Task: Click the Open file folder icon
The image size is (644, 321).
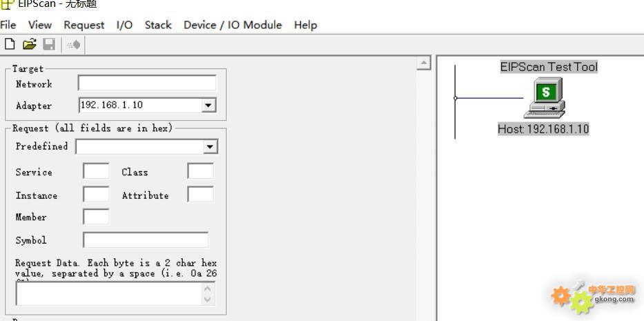Action: click(x=30, y=44)
